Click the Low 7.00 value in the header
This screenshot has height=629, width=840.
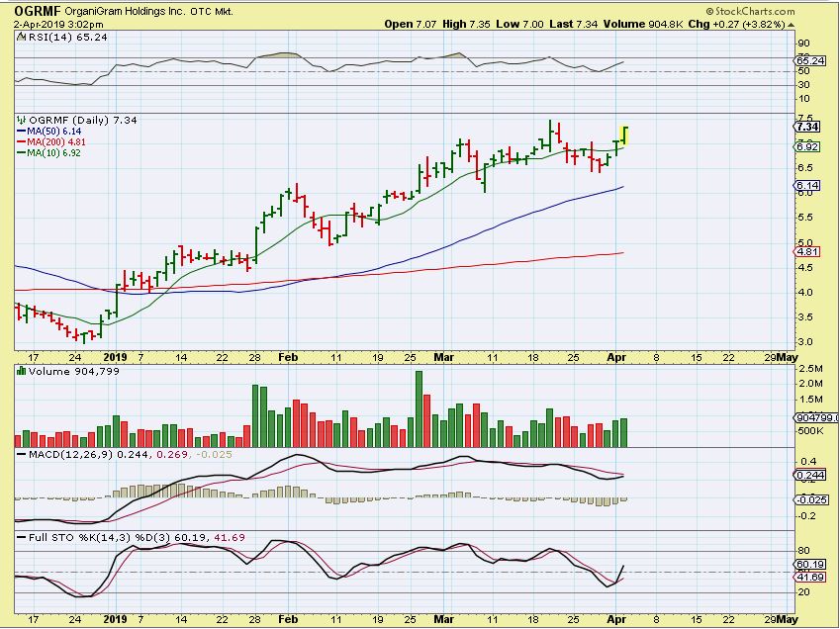tap(519, 24)
